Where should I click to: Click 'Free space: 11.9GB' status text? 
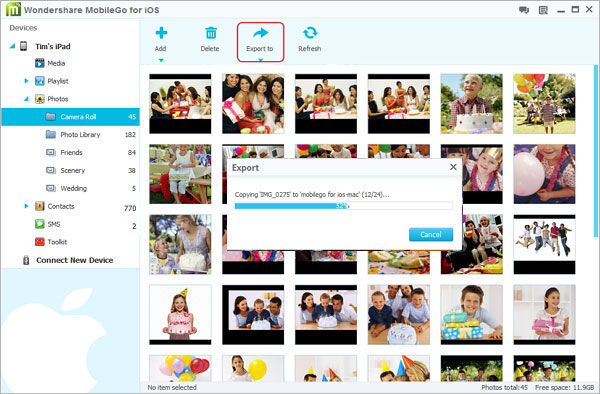click(564, 387)
